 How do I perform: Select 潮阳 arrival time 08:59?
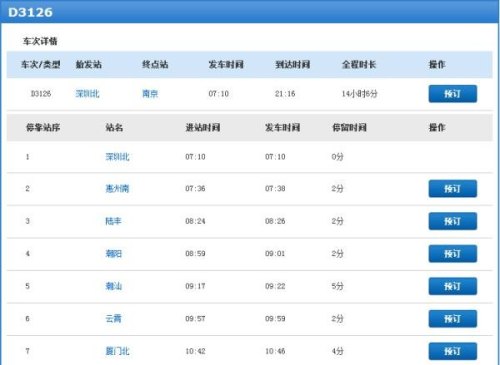tap(195, 254)
